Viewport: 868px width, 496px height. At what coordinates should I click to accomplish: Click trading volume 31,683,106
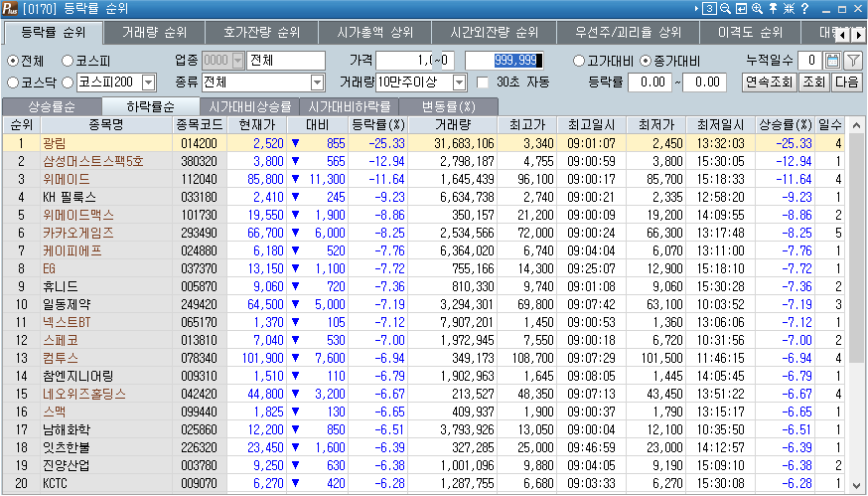click(464, 143)
